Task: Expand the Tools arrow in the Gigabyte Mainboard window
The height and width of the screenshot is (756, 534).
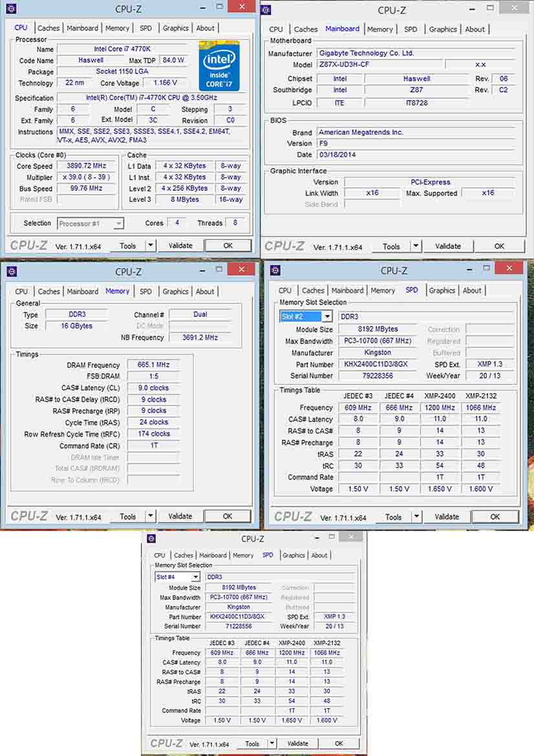Action: pyautogui.click(x=416, y=246)
